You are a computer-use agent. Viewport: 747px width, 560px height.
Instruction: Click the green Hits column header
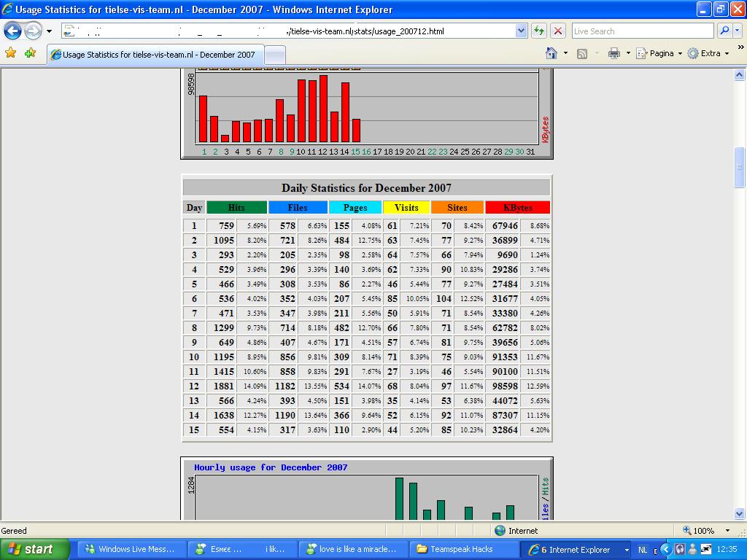coord(237,208)
